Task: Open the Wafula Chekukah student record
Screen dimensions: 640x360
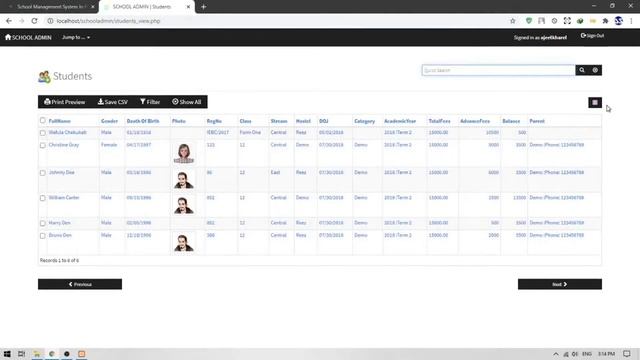Action: (68, 133)
